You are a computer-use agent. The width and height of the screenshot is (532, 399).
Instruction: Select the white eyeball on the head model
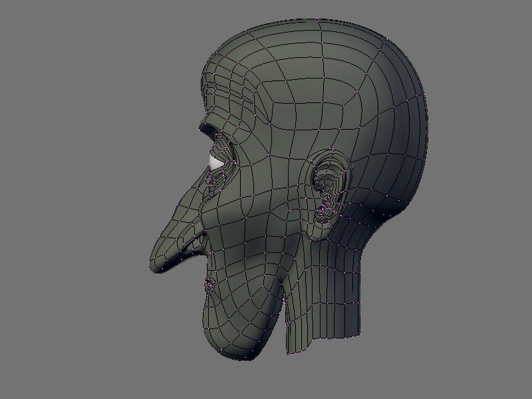pyautogui.click(x=216, y=162)
